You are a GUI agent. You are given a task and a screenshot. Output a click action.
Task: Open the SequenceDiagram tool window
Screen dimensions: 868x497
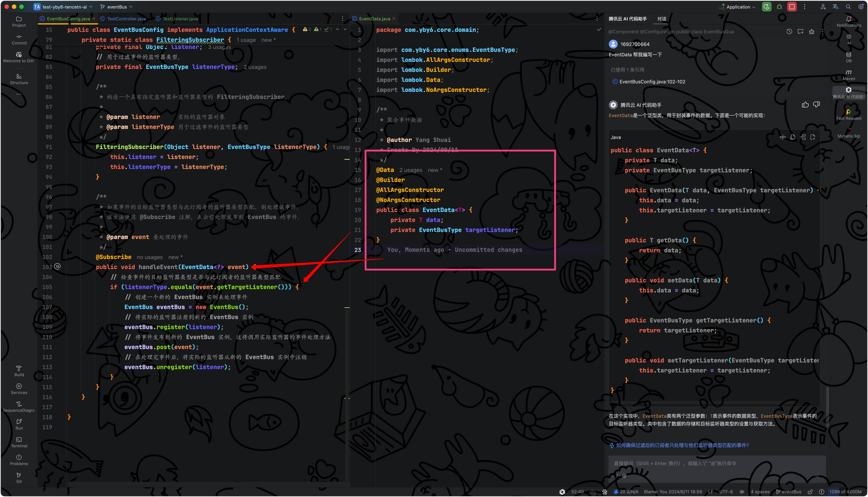coord(19,407)
